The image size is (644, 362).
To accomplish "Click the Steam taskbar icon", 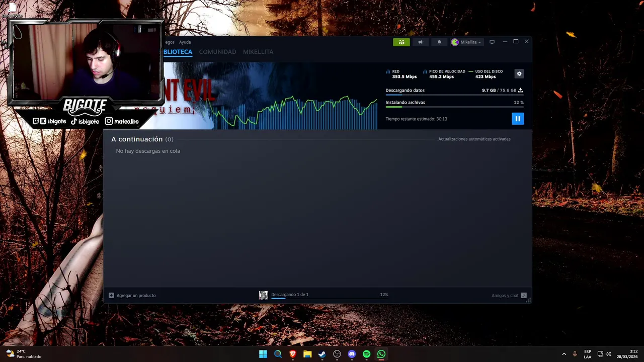I will [322, 354].
